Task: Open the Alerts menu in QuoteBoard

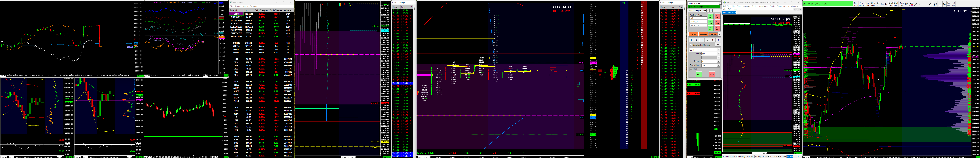Action: [x=246, y=6]
